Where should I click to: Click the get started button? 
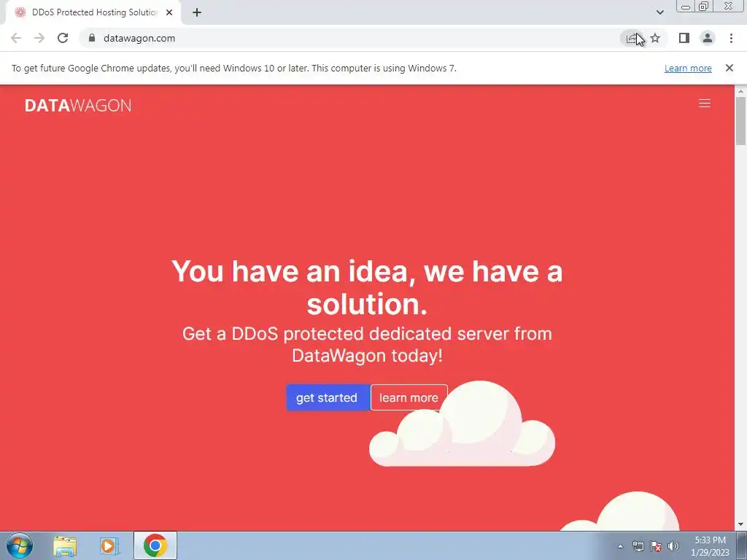[x=328, y=397]
